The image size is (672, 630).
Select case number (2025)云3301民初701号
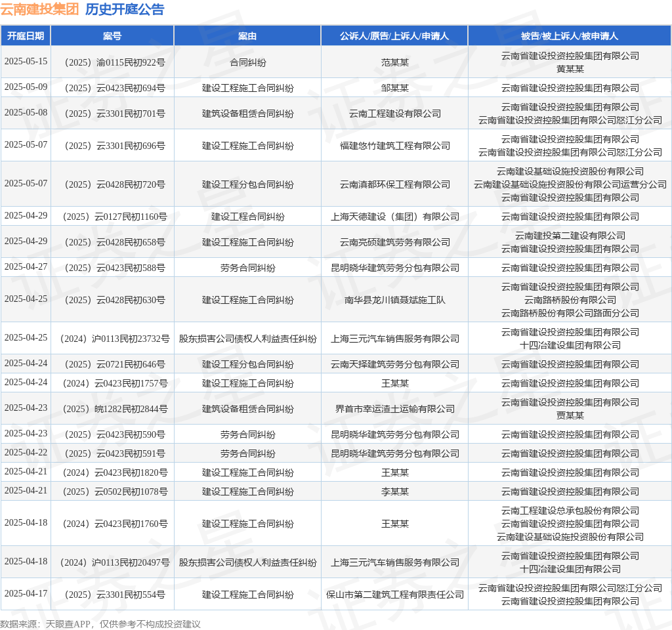pos(112,114)
